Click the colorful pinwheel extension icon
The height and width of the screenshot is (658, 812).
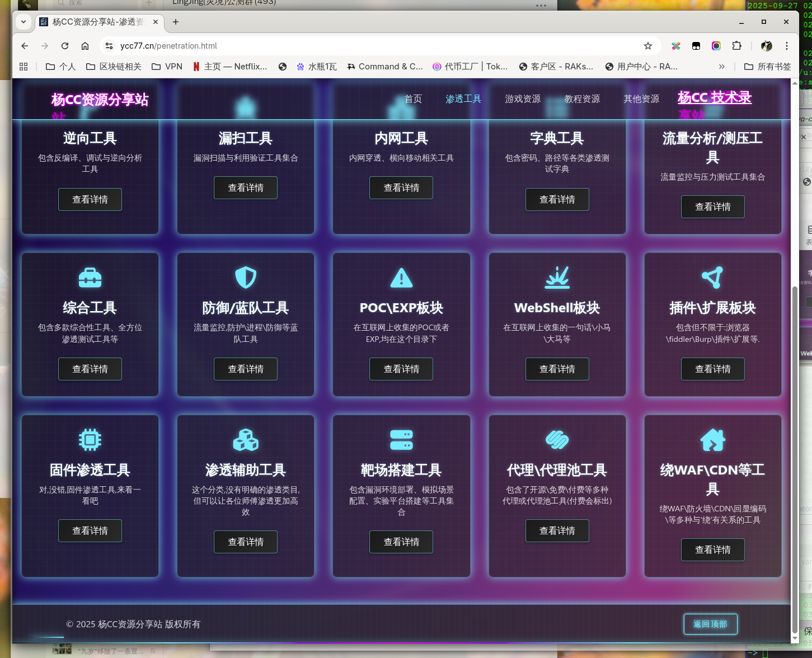coord(676,46)
